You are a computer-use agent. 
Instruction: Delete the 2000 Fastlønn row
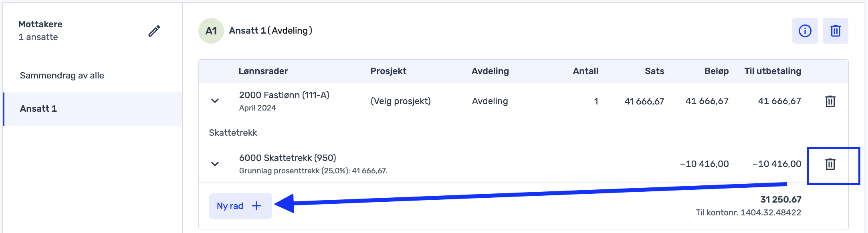click(x=830, y=101)
